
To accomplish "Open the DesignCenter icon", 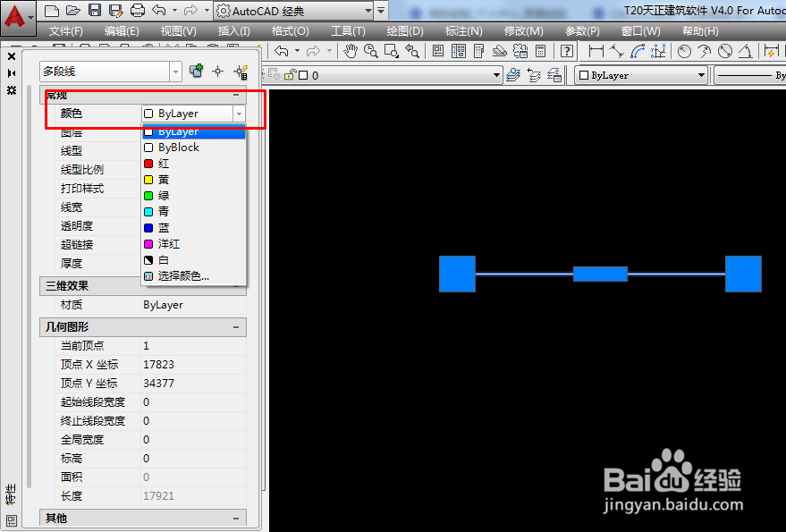I will click(x=459, y=51).
